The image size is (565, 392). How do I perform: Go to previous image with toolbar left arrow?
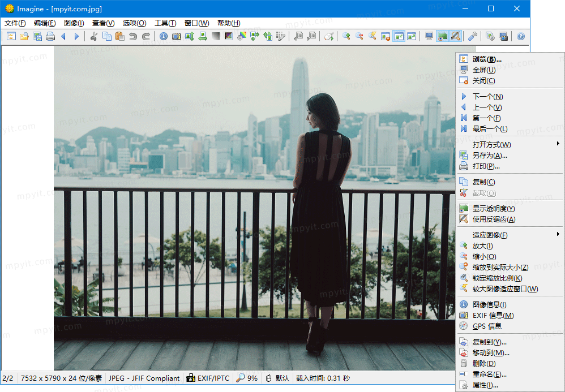[x=63, y=36]
